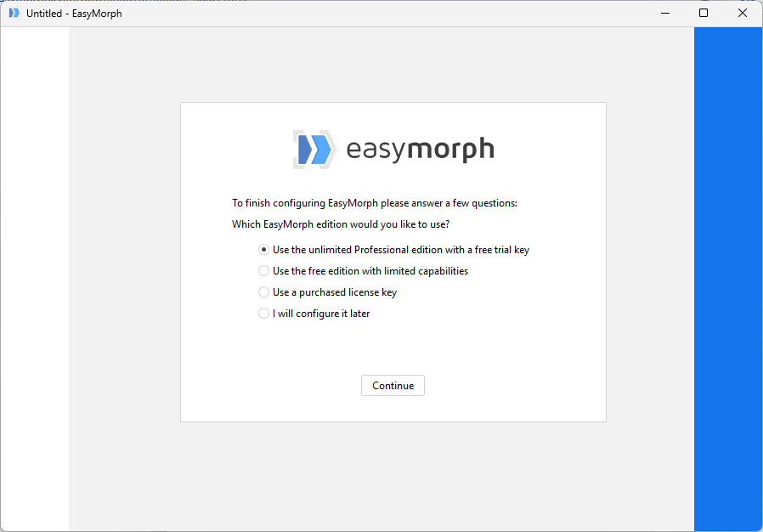Click the "Untitled - EasyMorph" window title
Viewport: 763px width, 532px height.
coord(74,14)
